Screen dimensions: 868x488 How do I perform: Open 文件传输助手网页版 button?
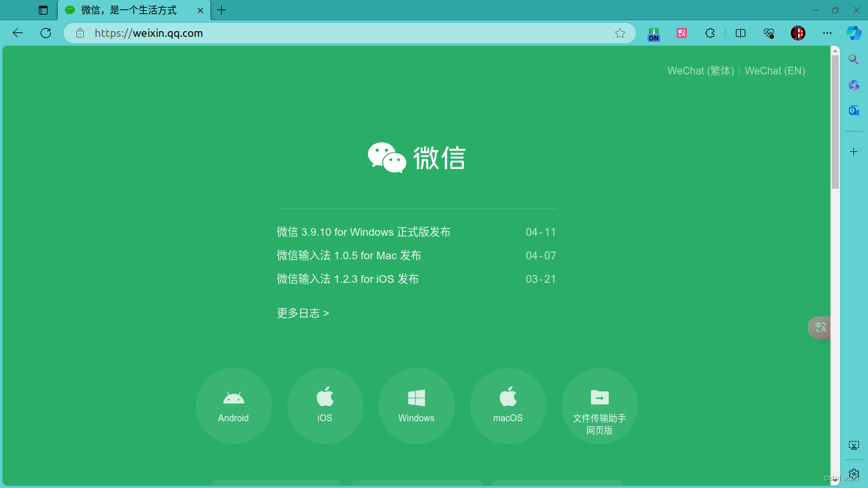pyautogui.click(x=600, y=406)
